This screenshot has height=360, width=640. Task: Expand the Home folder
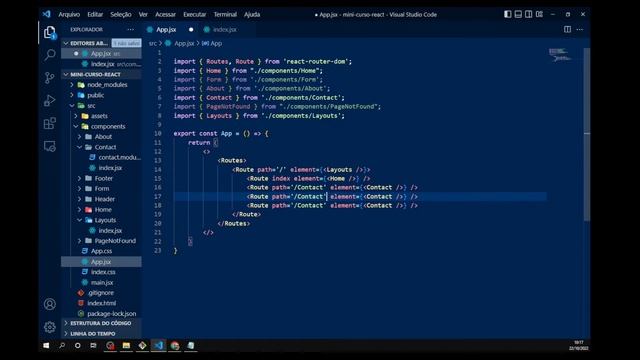pyautogui.click(x=80, y=209)
